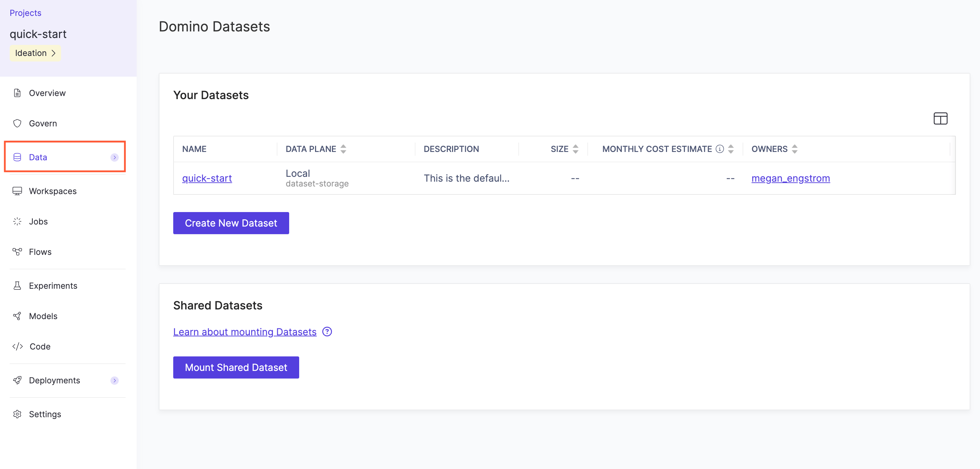Sort table by Data Plane arrows
980x469 pixels.
[x=343, y=149]
